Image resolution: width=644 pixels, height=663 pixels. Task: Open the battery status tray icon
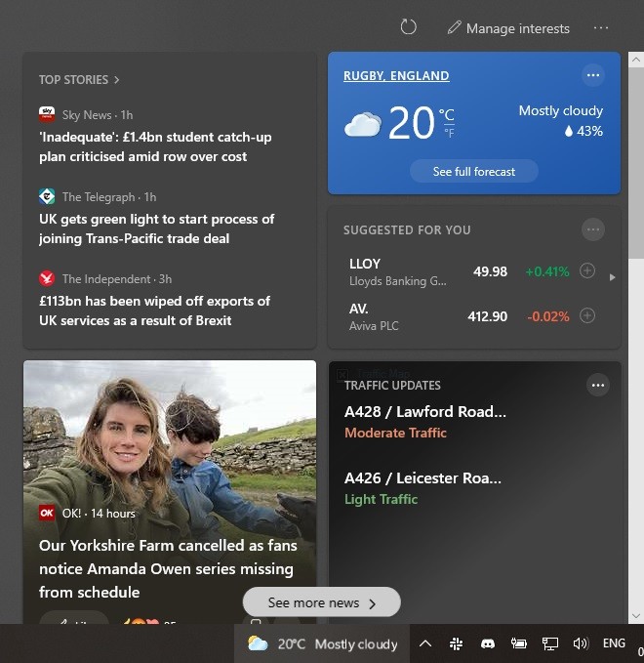tap(518, 643)
